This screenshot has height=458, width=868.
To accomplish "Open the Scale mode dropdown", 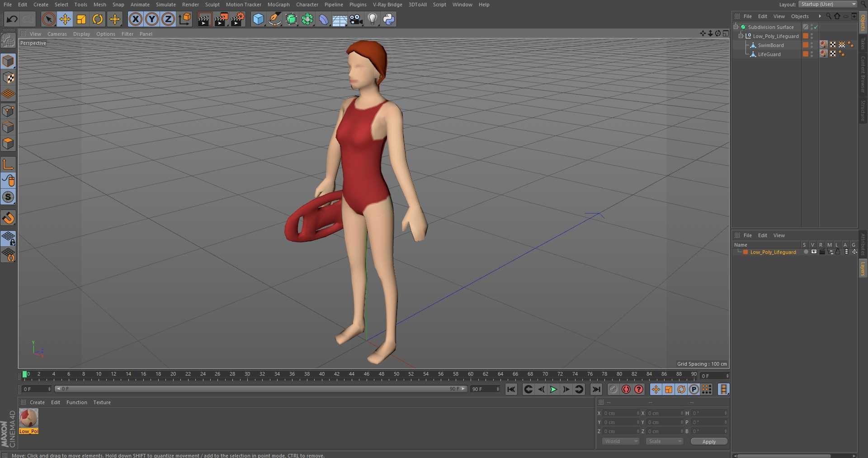I will click(664, 441).
